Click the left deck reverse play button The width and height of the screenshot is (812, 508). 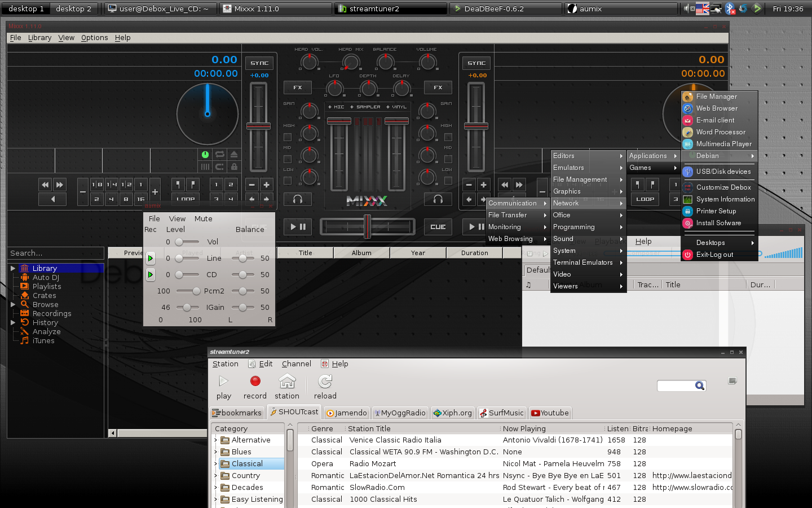52,199
